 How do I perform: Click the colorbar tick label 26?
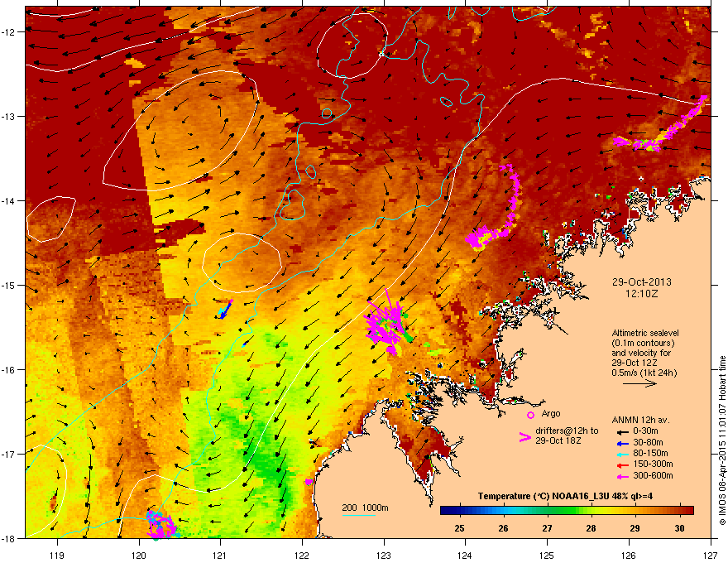tap(503, 528)
